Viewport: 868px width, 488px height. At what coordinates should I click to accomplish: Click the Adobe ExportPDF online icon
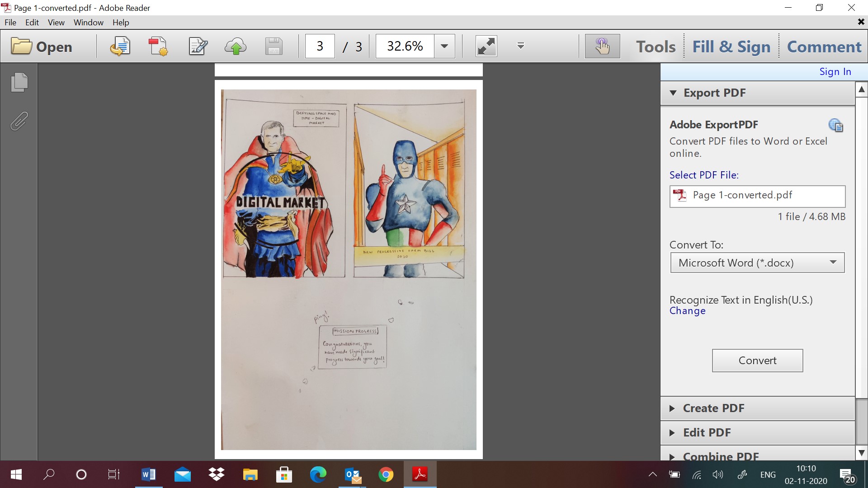836,125
